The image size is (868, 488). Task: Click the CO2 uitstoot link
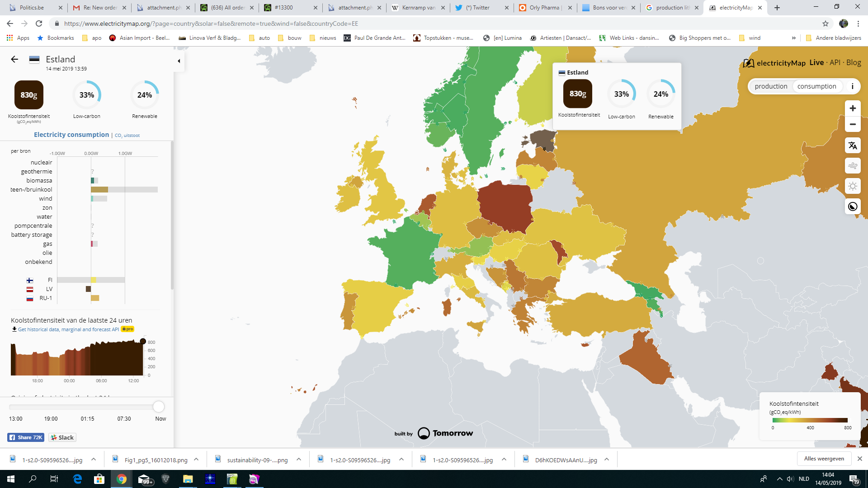point(127,136)
